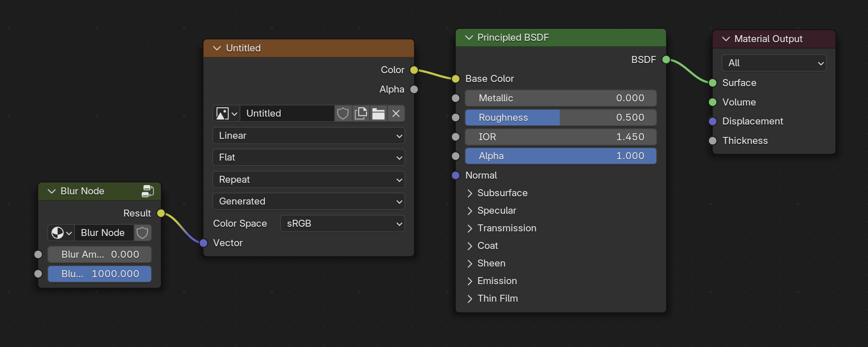Toggle fake user shield on Blur Node
The image size is (868, 347).
tap(142, 233)
